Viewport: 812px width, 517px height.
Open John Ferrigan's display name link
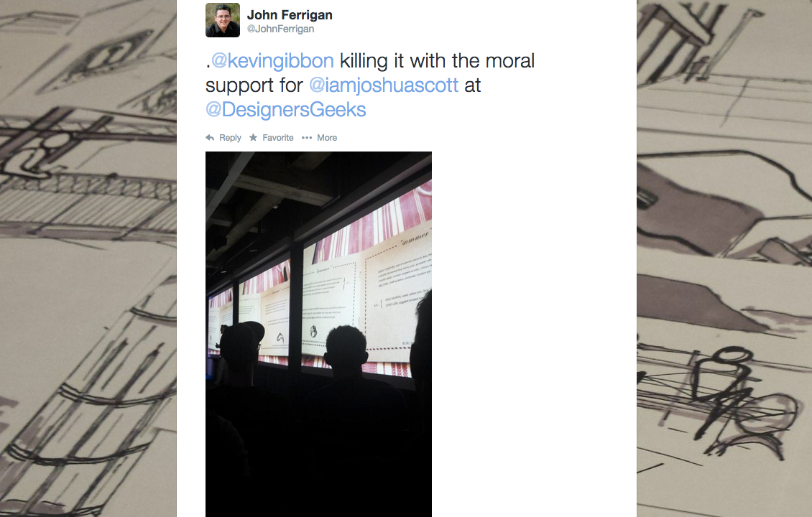[290, 15]
